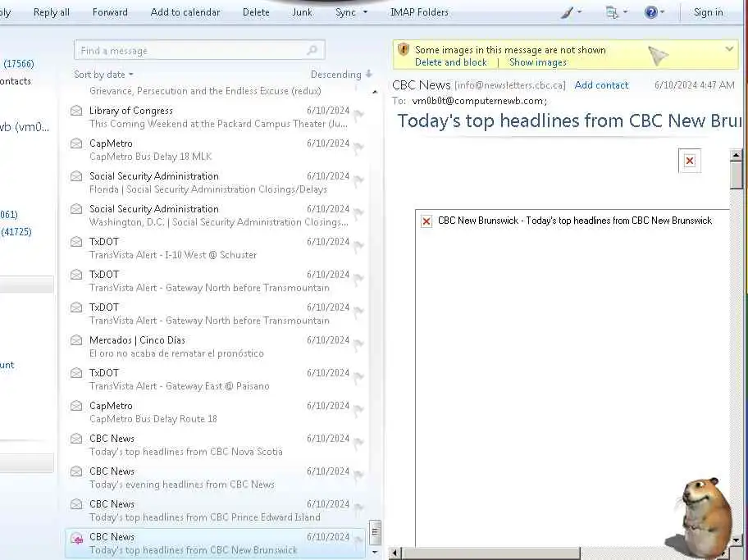Delete the selected email via toolbar

[x=256, y=12]
